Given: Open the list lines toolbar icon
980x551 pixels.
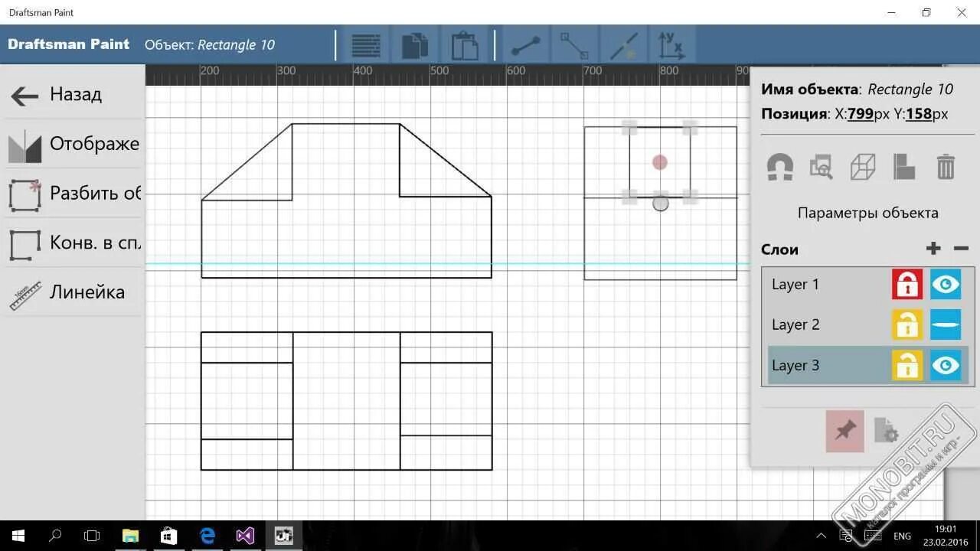Looking at the screenshot, I should (366, 45).
